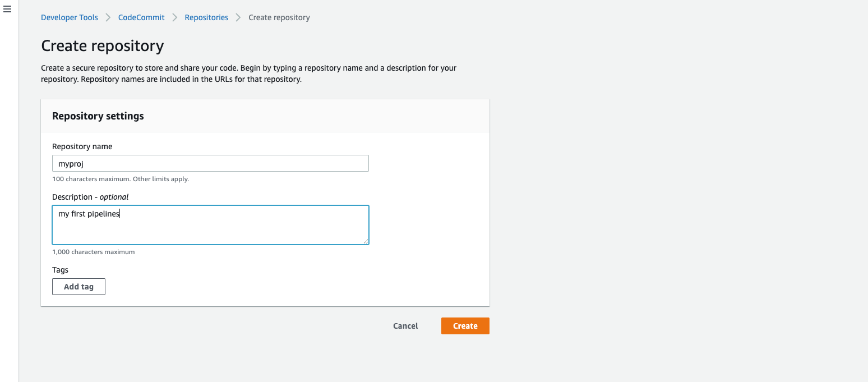This screenshot has height=382, width=868.
Task: Click the Create repository page heading
Action: pos(102,45)
